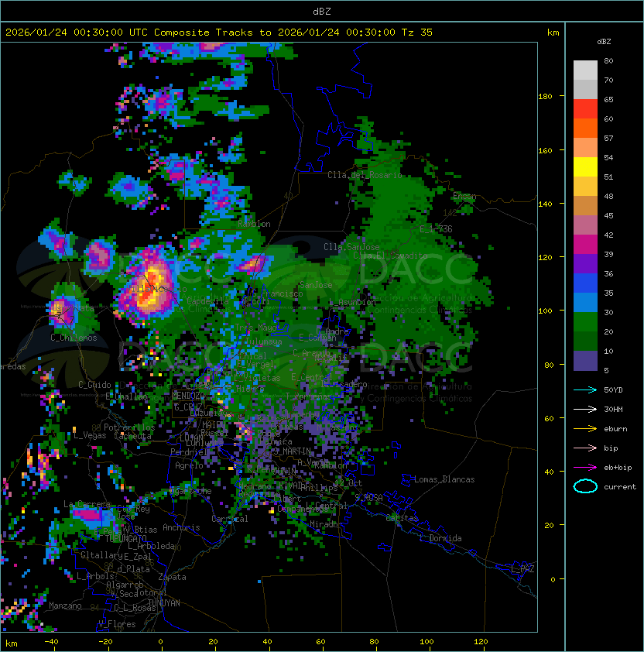Select the bright yellow 51-54 dBZ swatch
Viewport: 644px width, 652px height.
585,166
